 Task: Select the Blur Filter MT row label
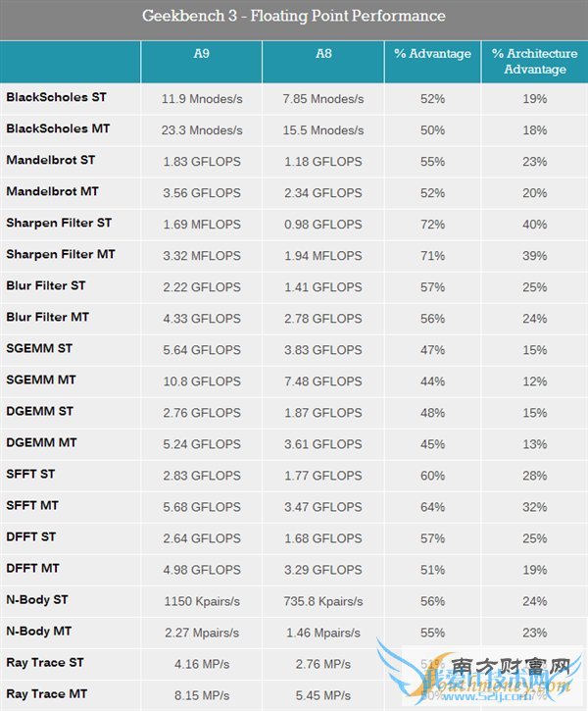[x=48, y=317]
